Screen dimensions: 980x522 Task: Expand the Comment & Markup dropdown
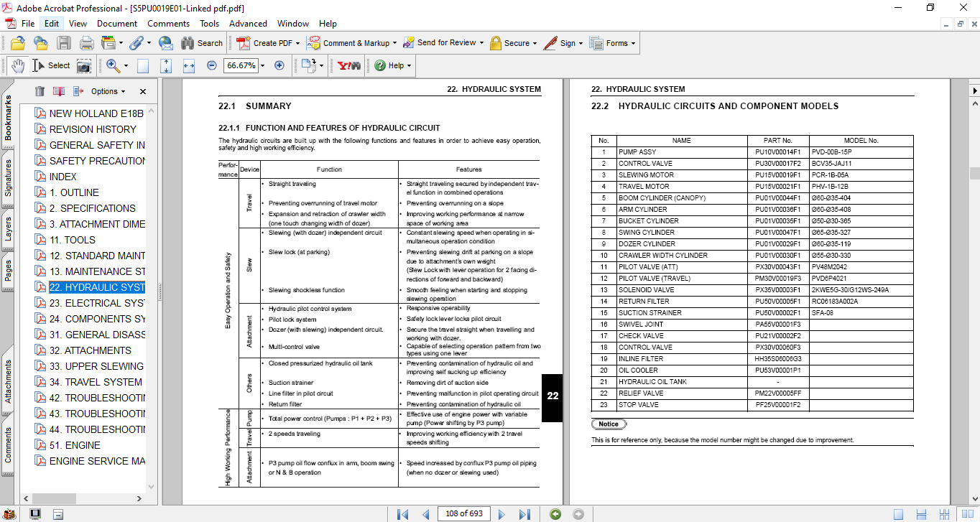click(394, 43)
